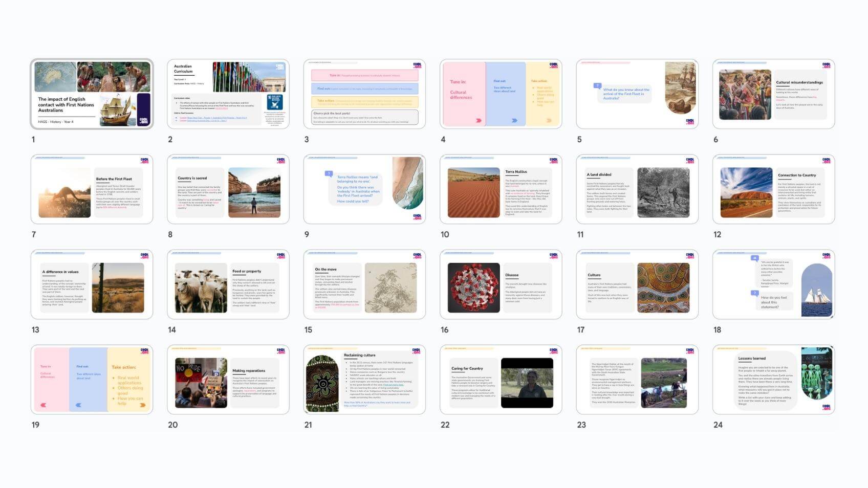The image size is (868, 488).
Task: Select the Terra Nullius slide 10
Action: point(501,189)
